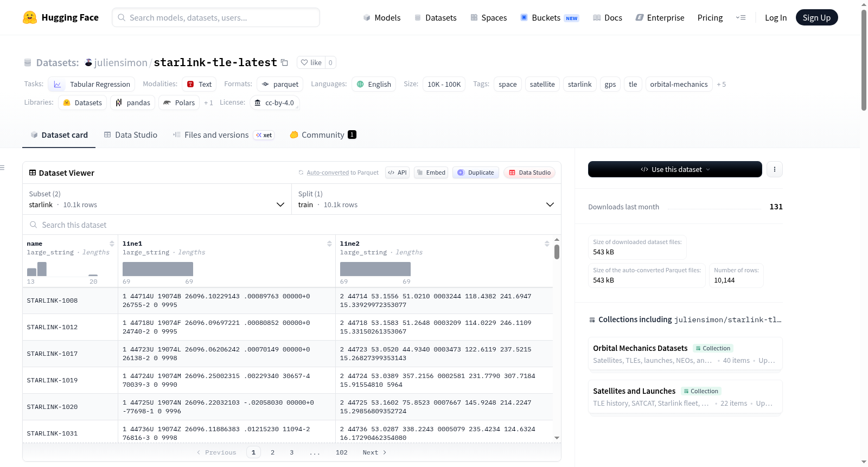Click the cc-by-4.0 license tag
Viewport: 868px width, 467px height.
pyautogui.click(x=275, y=103)
